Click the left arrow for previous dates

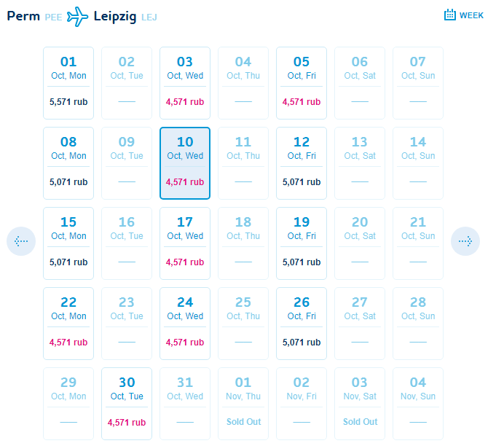click(x=21, y=241)
